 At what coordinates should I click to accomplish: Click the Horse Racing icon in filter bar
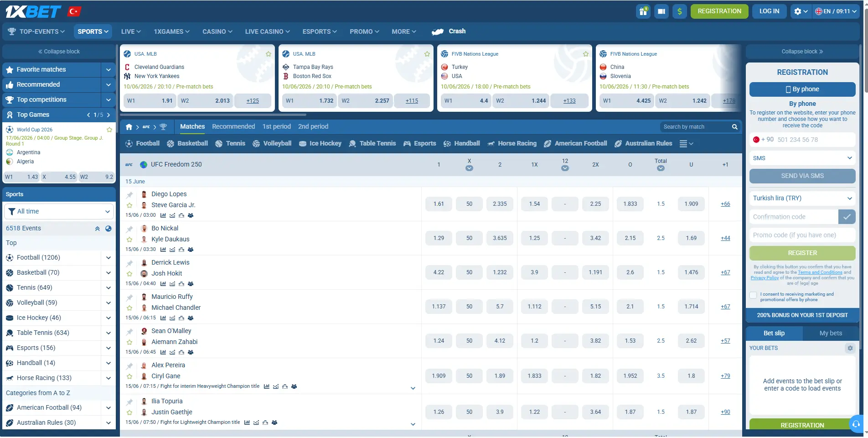pyautogui.click(x=491, y=144)
